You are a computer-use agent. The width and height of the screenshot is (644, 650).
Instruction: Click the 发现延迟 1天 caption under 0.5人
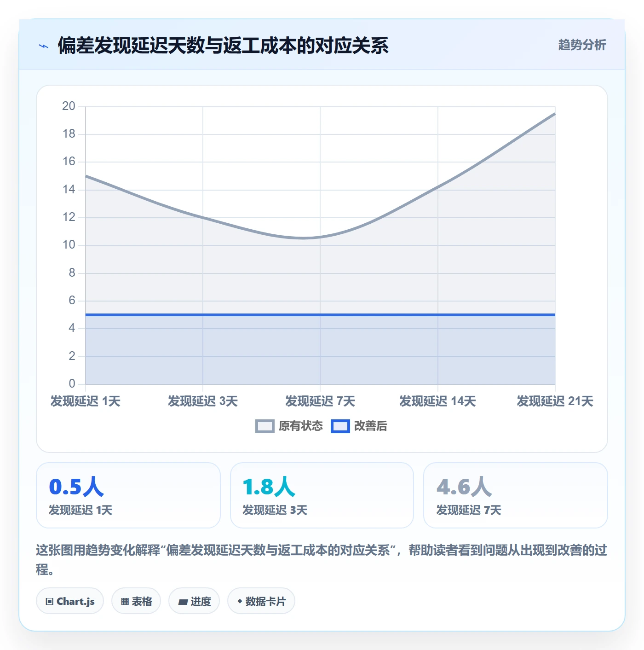click(x=80, y=510)
